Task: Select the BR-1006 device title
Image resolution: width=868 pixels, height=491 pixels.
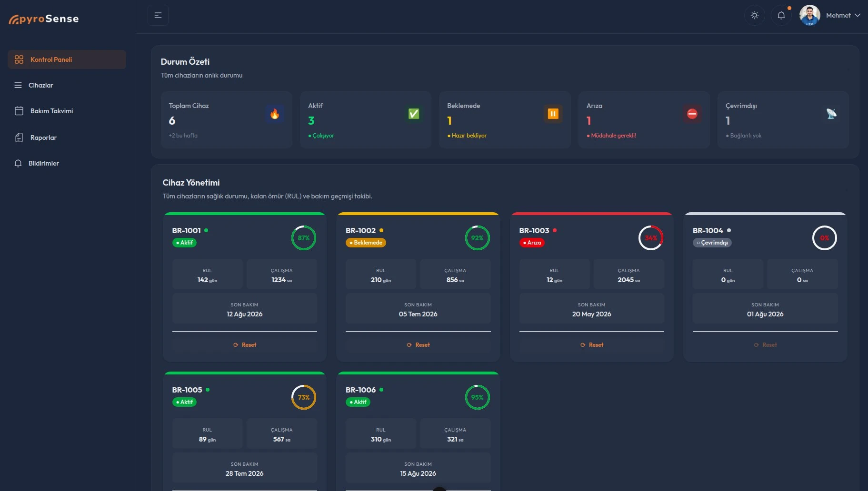Action: [x=360, y=390]
